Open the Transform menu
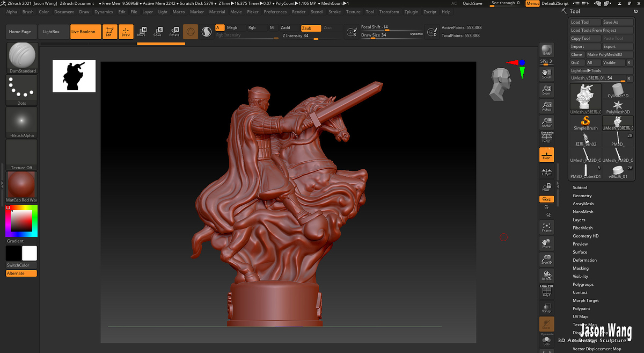Screen dimensions: 644x353 click(389, 12)
